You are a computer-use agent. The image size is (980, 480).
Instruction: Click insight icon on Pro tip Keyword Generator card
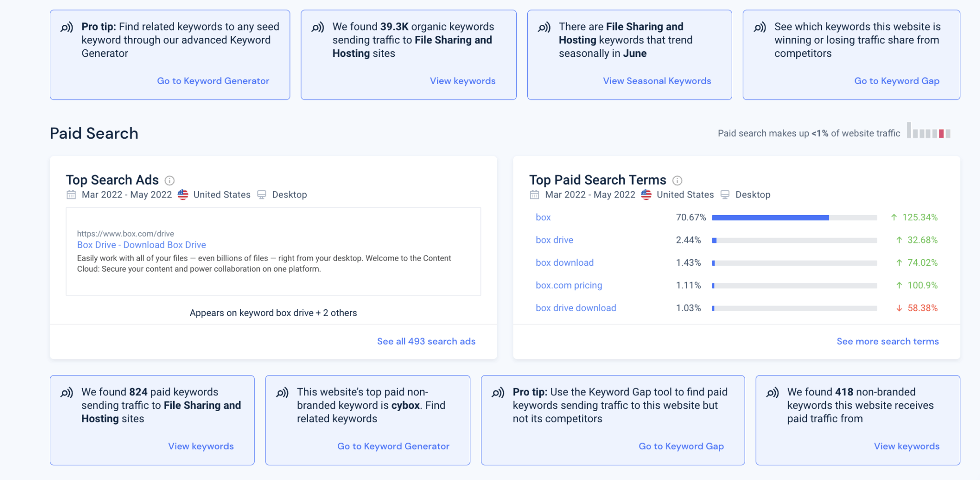(x=67, y=27)
